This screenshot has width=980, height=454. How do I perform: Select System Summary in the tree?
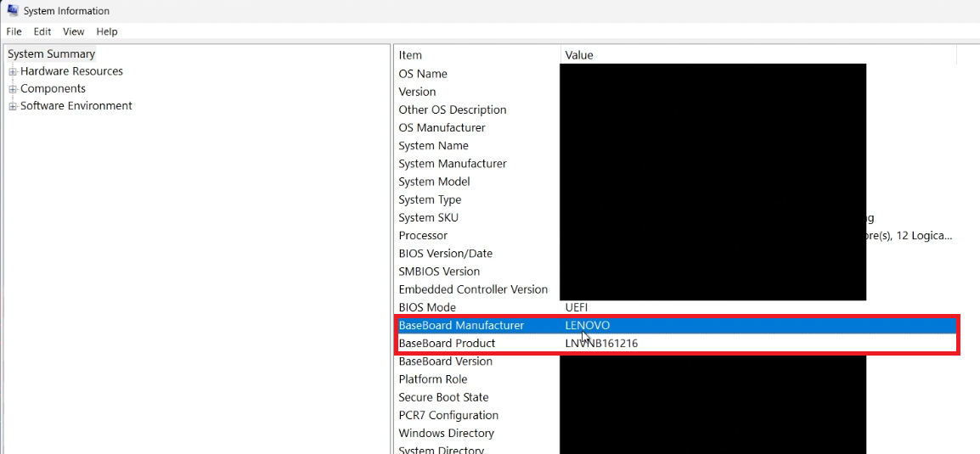(x=51, y=53)
